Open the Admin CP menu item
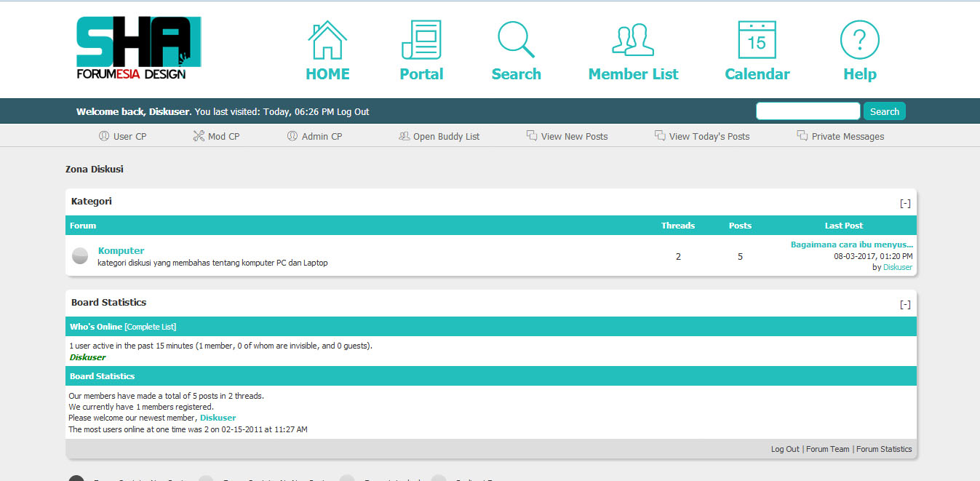 tap(314, 136)
